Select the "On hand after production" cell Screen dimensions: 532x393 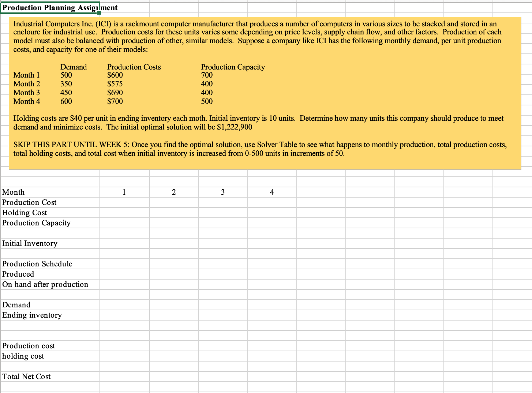[50, 284]
